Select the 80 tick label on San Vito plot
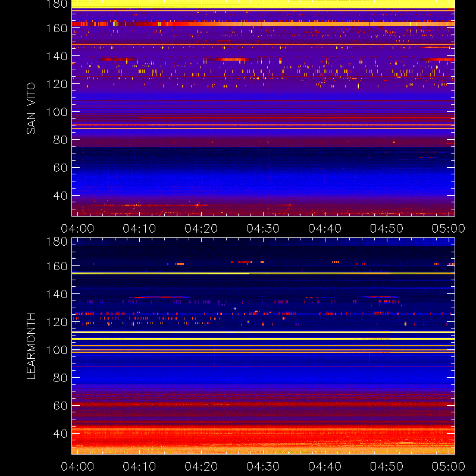Image resolution: width=476 pixels, height=476 pixels. tap(60, 140)
